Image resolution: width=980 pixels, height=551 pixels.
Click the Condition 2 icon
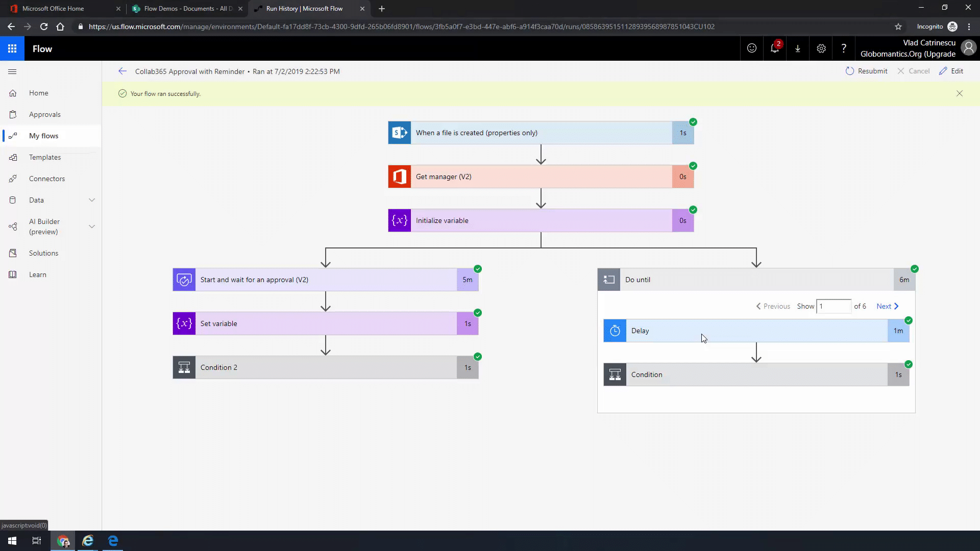click(184, 367)
